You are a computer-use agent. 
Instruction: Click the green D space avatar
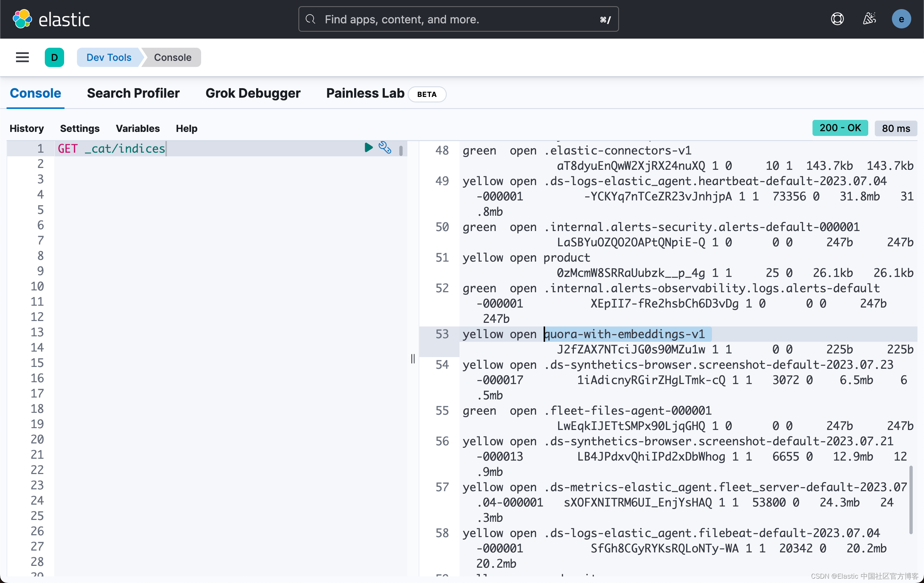pyautogui.click(x=54, y=58)
